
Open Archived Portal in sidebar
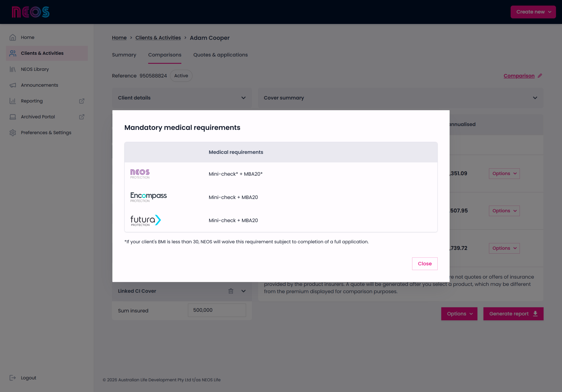(x=47, y=117)
